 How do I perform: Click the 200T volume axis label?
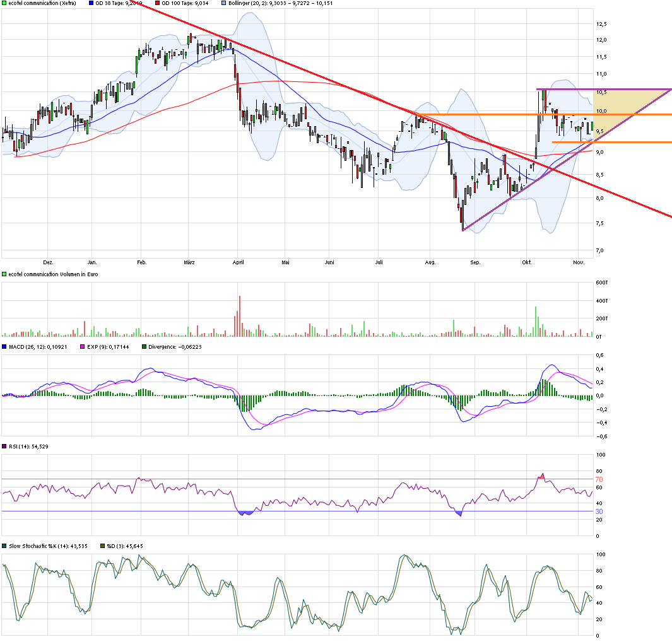point(602,318)
